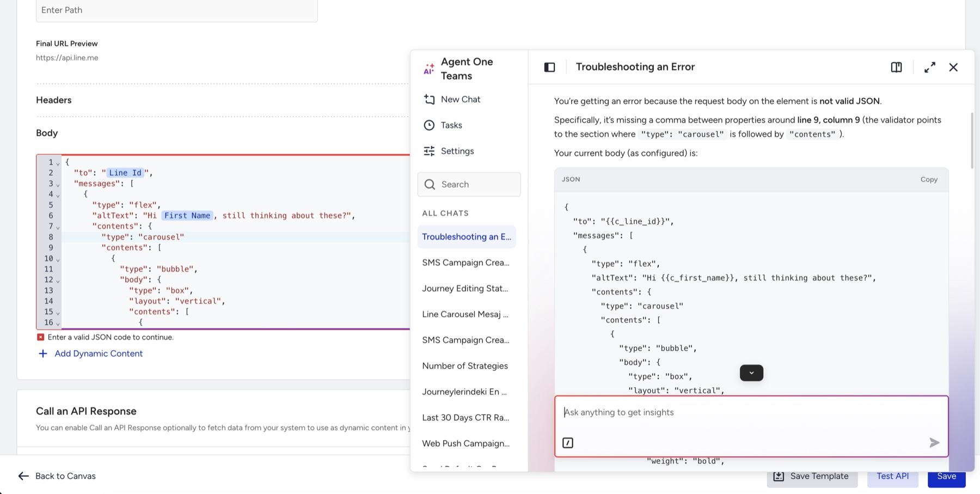980x494 pixels.
Task: Click the ALL CHATS heading
Action: pos(445,214)
